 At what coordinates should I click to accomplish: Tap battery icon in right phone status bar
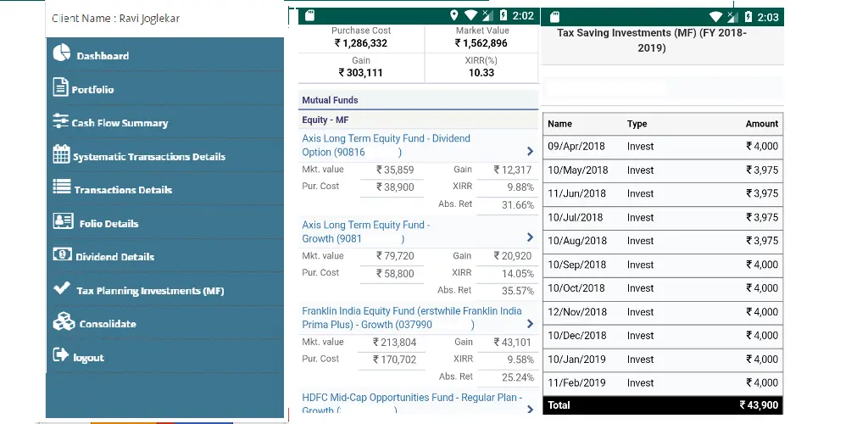[748, 17]
